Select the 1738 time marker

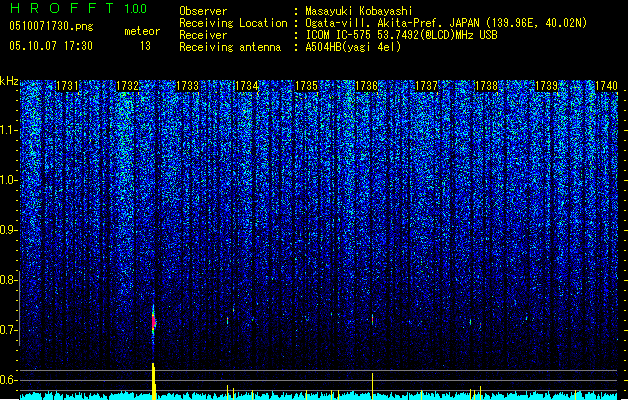[x=486, y=86]
